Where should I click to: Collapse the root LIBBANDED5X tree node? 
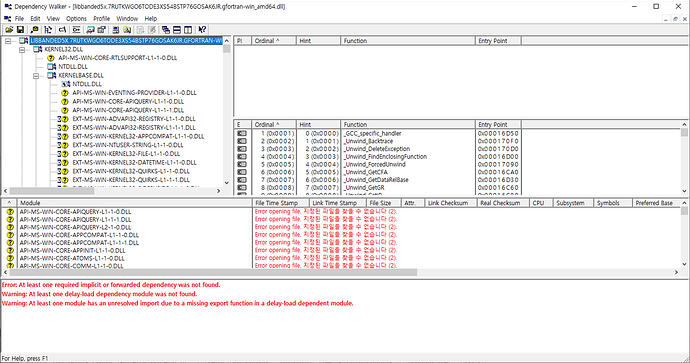click(x=8, y=41)
